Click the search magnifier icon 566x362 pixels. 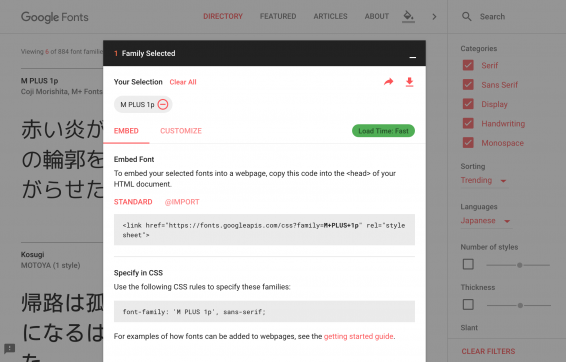[x=466, y=17]
